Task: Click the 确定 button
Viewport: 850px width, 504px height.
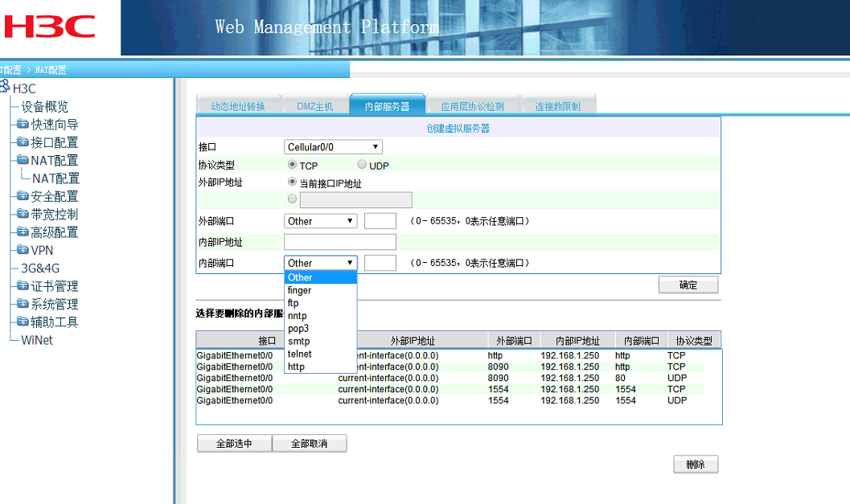Action: 688,285
